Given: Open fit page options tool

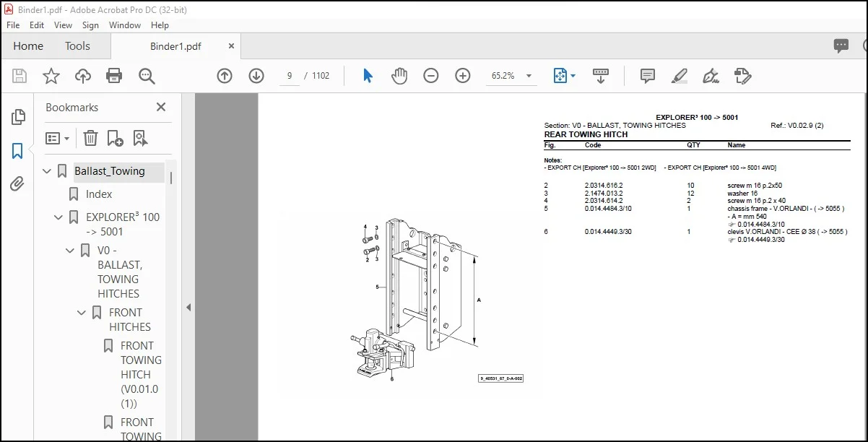Looking at the screenshot, I should 564,76.
